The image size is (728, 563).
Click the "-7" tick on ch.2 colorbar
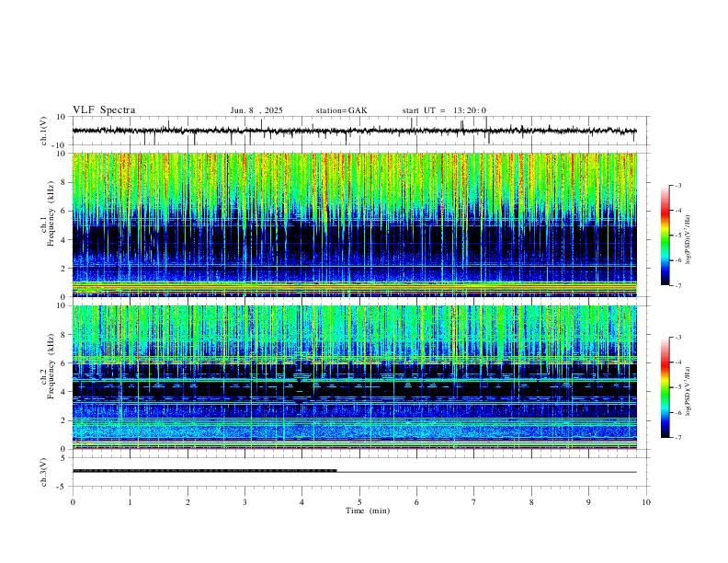pos(678,437)
